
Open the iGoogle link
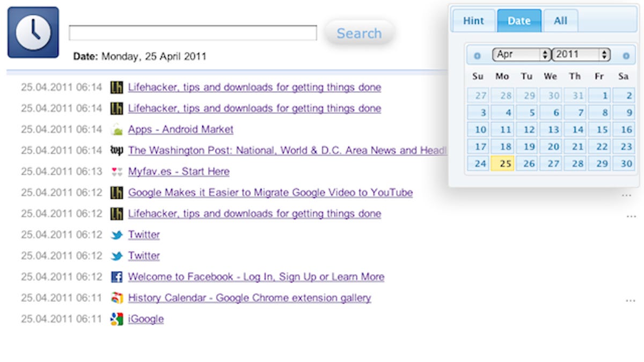click(x=146, y=319)
